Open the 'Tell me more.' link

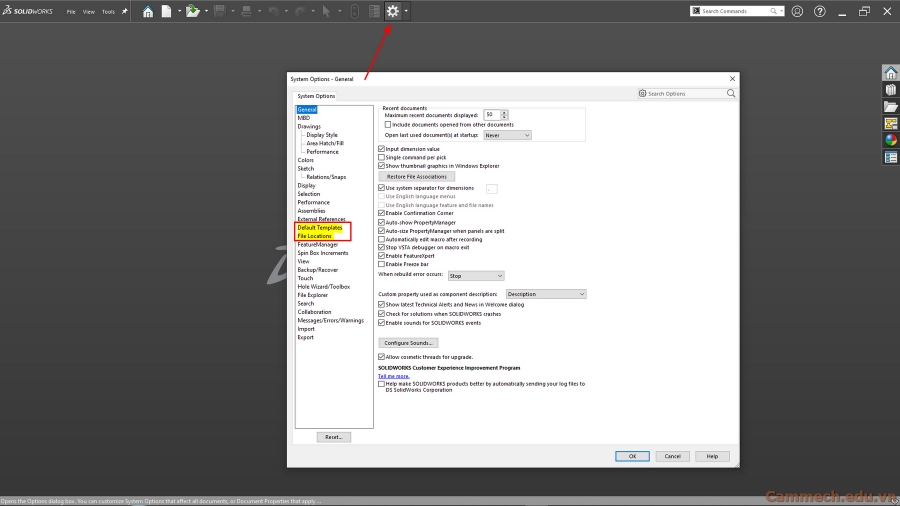pos(394,376)
